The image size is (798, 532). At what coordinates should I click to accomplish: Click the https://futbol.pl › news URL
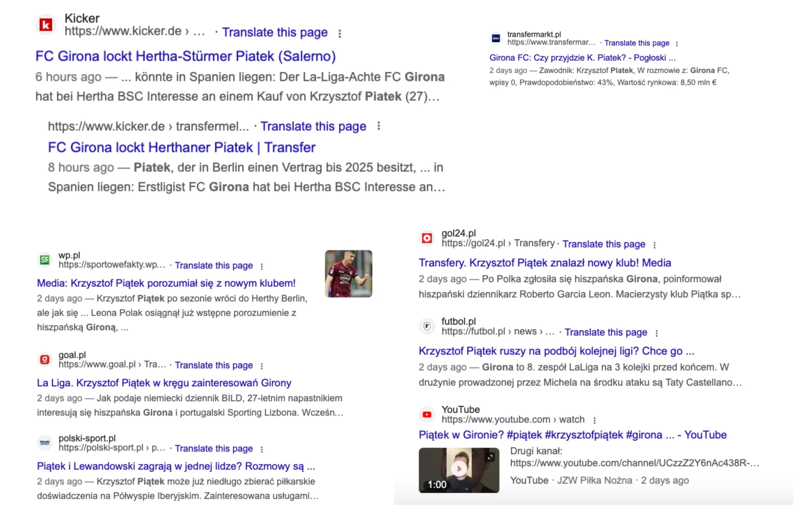[498, 331]
